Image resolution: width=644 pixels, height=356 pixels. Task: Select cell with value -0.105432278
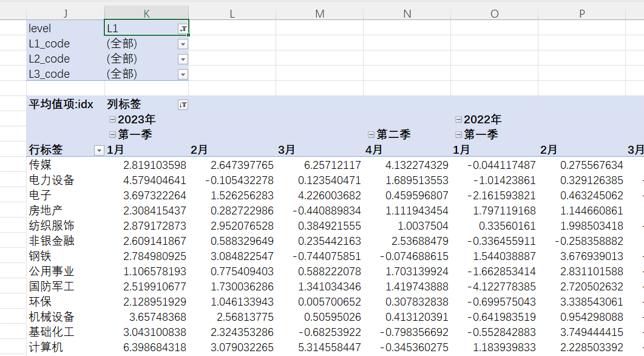232,180
